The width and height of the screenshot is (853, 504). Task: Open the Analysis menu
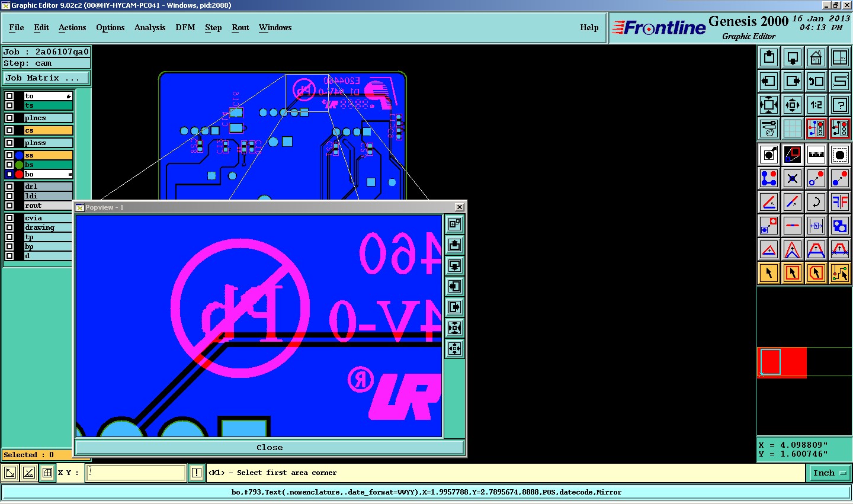[150, 27]
